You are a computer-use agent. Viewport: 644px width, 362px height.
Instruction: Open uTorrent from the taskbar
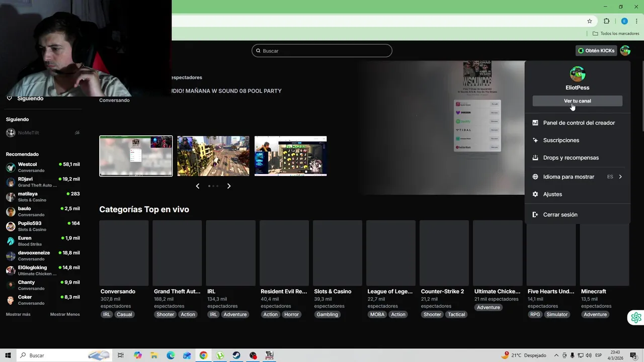220,355
